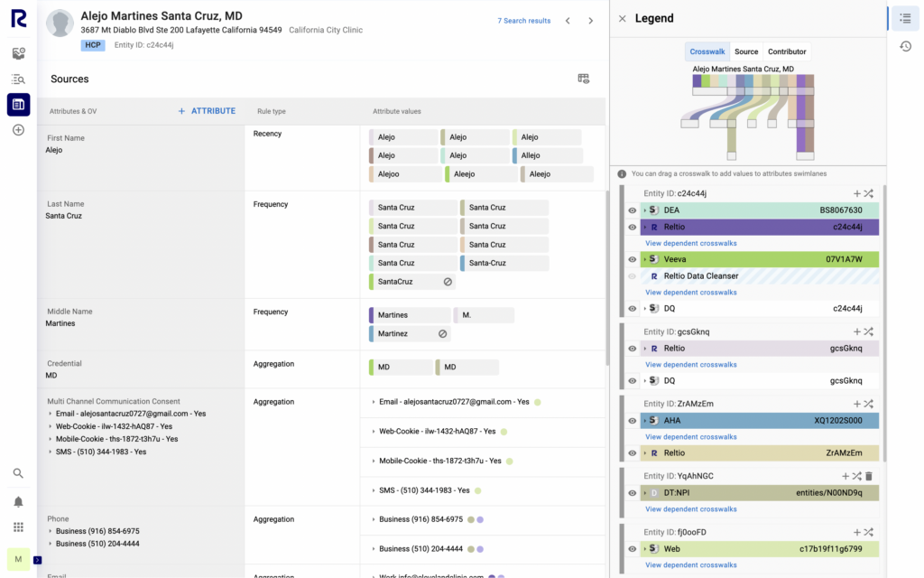Open the history panel via clock icon
The height and width of the screenshot is (578, 924).
pos(905,45)
